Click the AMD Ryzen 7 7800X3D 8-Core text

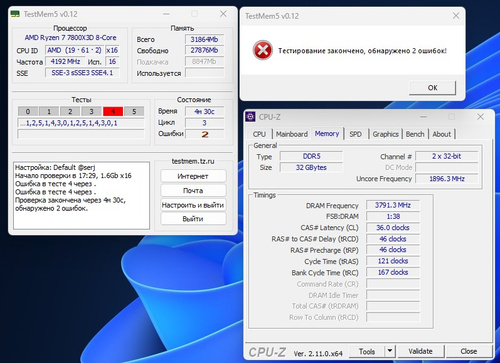coord(70,38)
